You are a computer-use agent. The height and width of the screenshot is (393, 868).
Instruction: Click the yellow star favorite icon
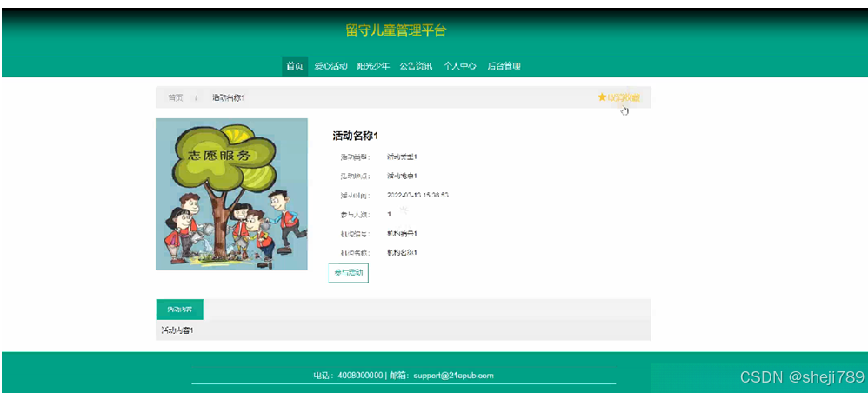pos(602,97)
